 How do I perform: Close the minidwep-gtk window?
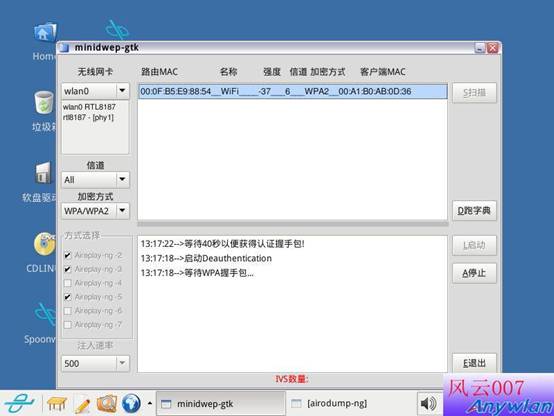pos(493,48)
